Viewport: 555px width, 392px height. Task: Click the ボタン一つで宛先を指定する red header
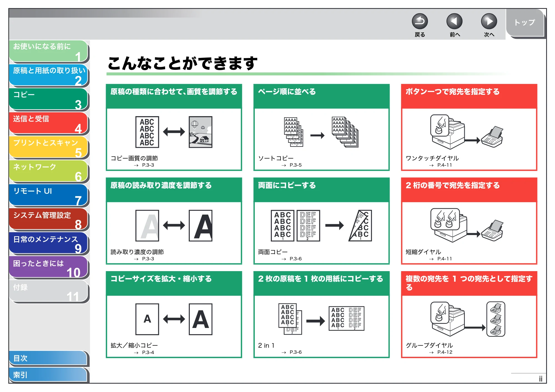click(469, 96)
